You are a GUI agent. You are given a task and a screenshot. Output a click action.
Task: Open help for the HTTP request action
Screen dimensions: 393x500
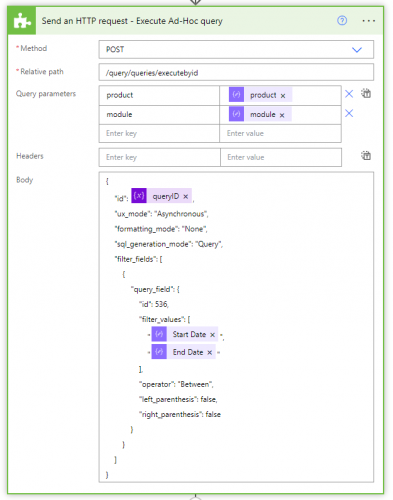tap(342, 21)
